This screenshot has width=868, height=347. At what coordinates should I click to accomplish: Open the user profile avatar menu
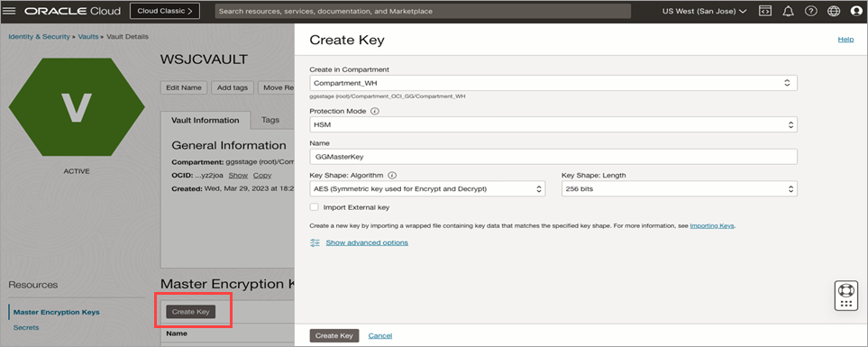855,11
